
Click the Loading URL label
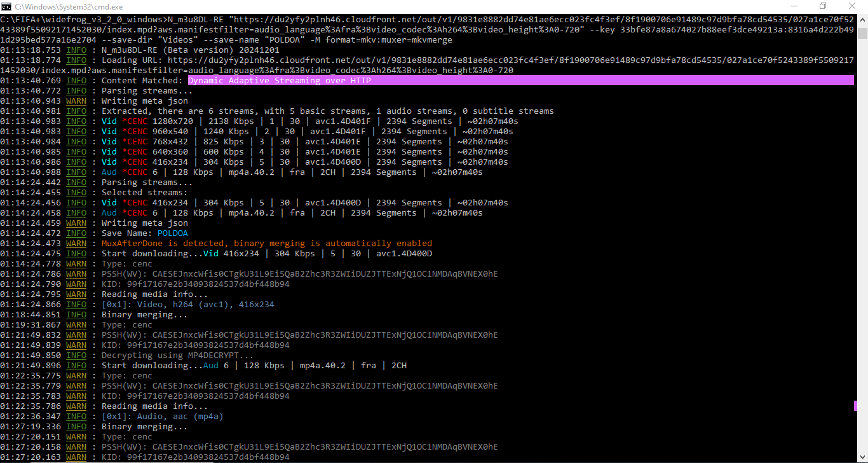tap(132, 60)
